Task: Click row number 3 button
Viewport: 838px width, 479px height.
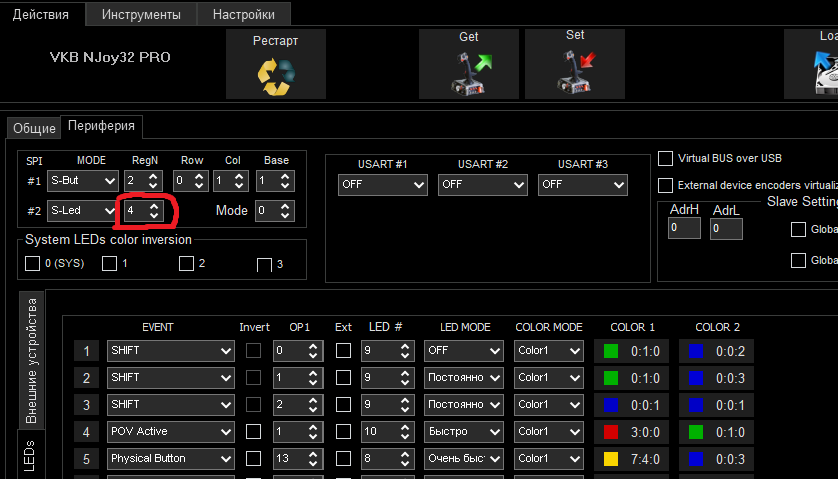Action: 87,405
